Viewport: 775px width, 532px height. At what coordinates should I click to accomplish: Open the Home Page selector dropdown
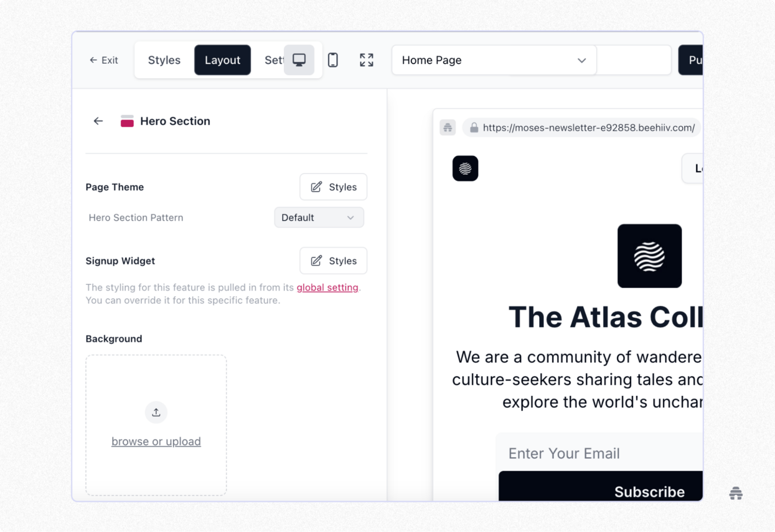click(x=493, y=60)
